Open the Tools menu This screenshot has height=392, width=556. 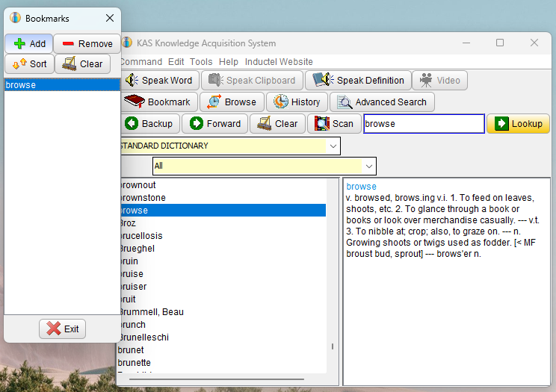(201, 62)
